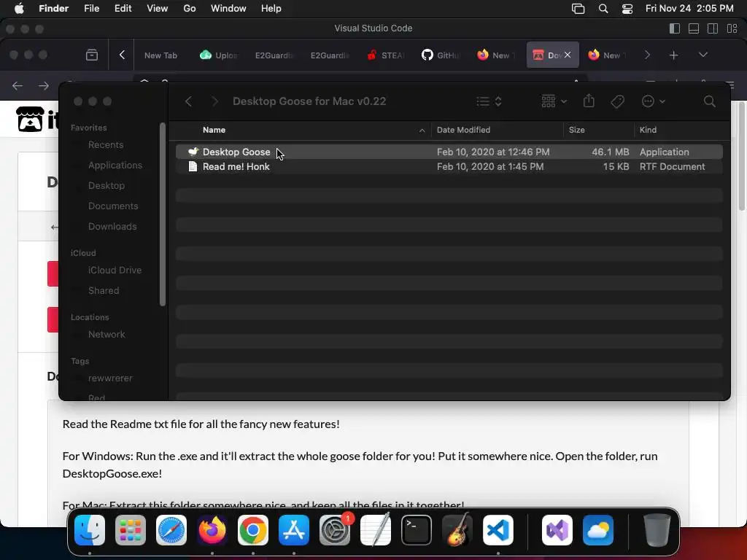
Task: Open the purple Visual Studio app in Dock
Action: 557,530
